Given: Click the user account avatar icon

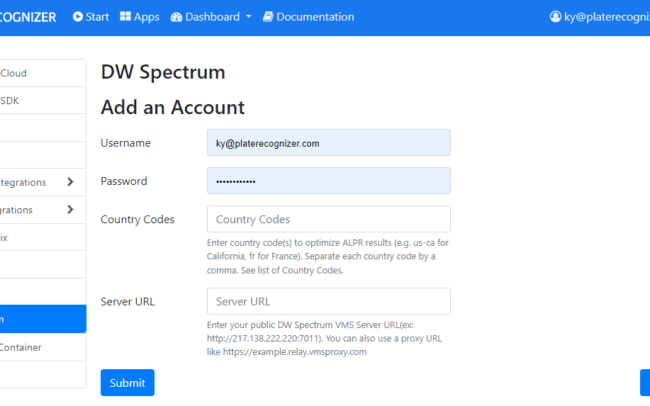Looking at the screenshot, I should tap(555, 17).
